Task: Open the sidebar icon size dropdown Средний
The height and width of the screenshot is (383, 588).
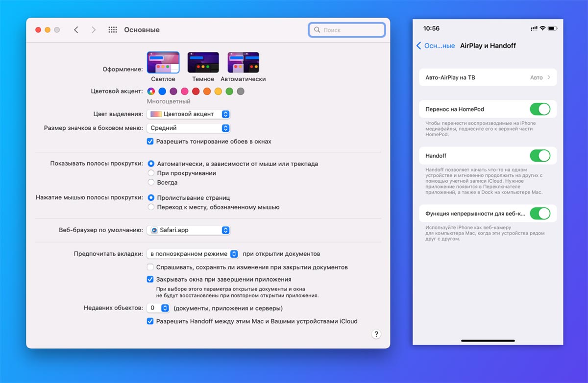Action: click(189, 128)
